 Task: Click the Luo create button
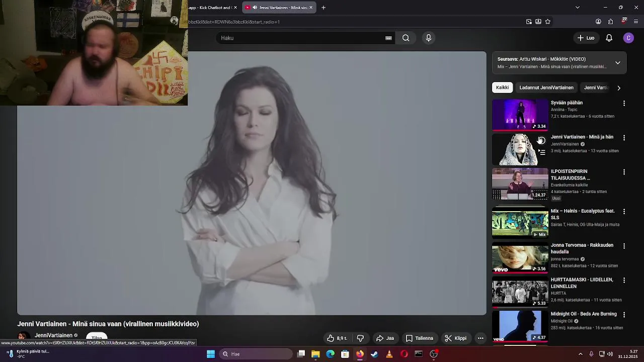[586, 38]
